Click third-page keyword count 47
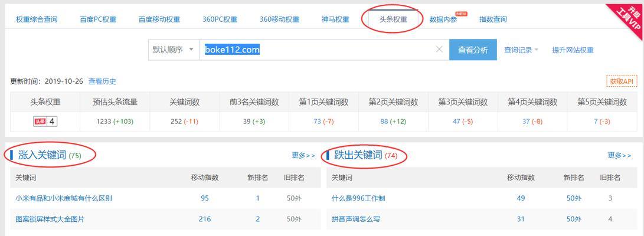 click(x=456, y=122)
